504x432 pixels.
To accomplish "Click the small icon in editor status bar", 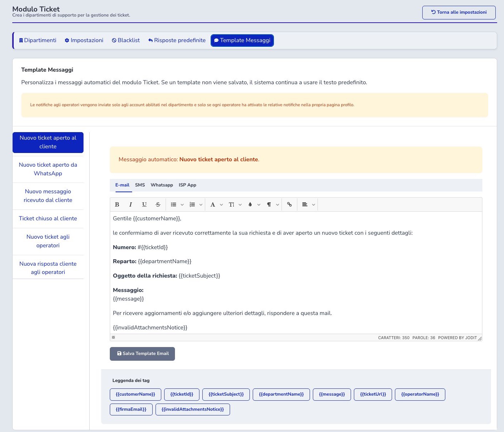I will (113, 337).
